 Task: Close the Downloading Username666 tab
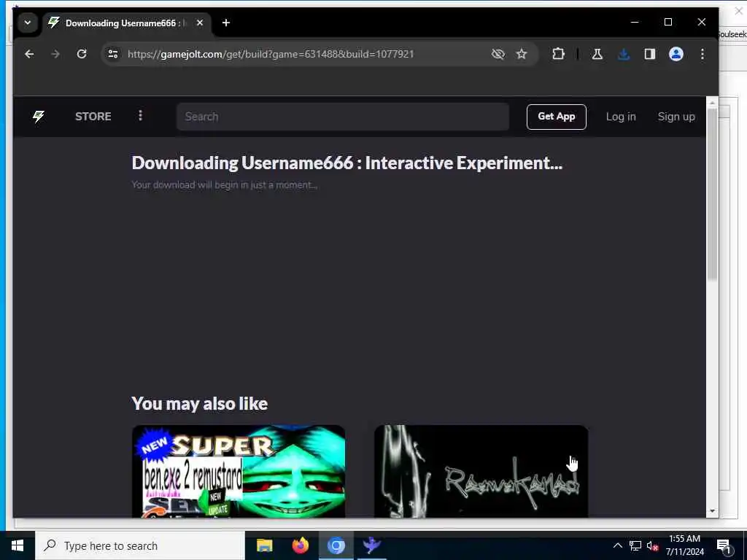(x=200, y=23)
